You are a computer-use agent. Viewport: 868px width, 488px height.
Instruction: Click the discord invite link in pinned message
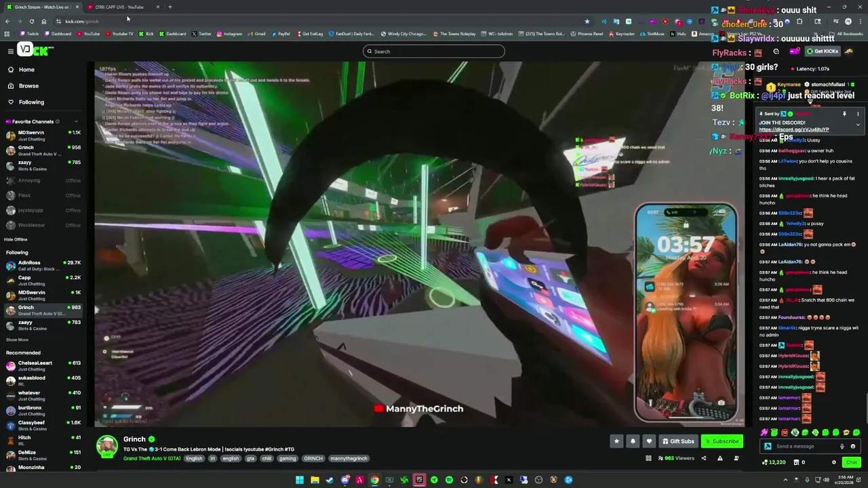793,129
